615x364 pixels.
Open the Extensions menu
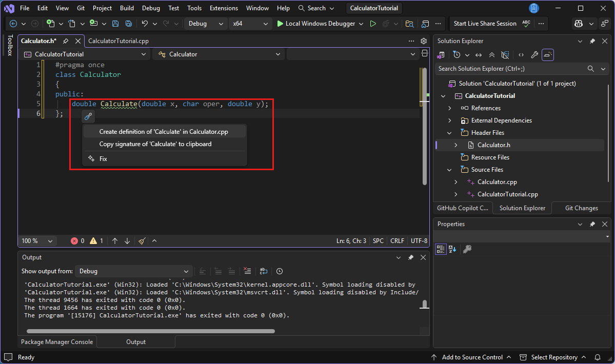(x=224, y=8)
